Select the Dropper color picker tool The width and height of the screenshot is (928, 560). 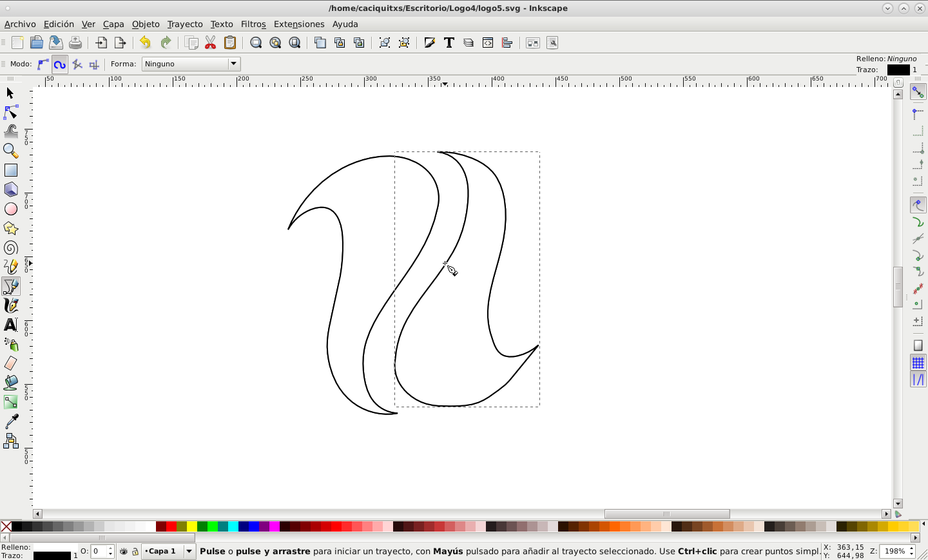coord(10,421)
